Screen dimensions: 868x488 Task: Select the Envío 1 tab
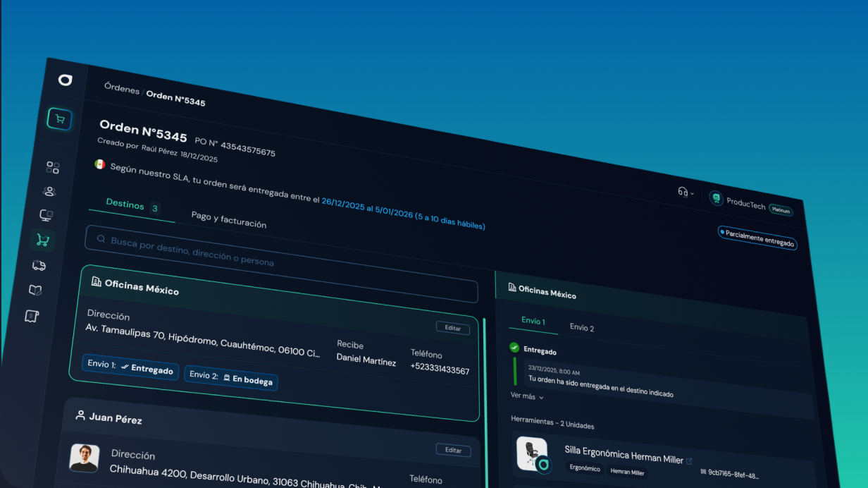(533, 321)
